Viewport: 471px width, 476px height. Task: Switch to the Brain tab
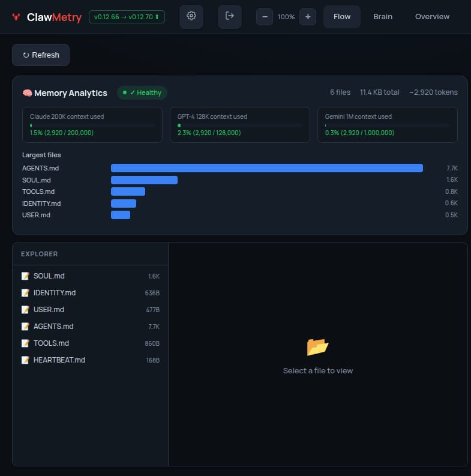pos(383,17)
